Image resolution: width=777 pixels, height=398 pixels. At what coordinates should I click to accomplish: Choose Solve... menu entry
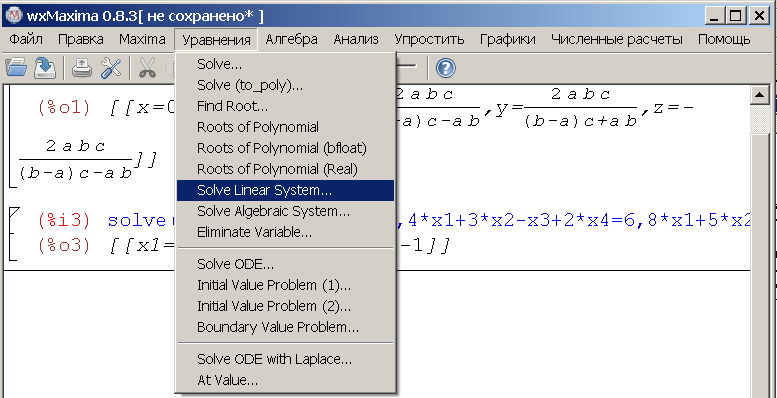285,64
